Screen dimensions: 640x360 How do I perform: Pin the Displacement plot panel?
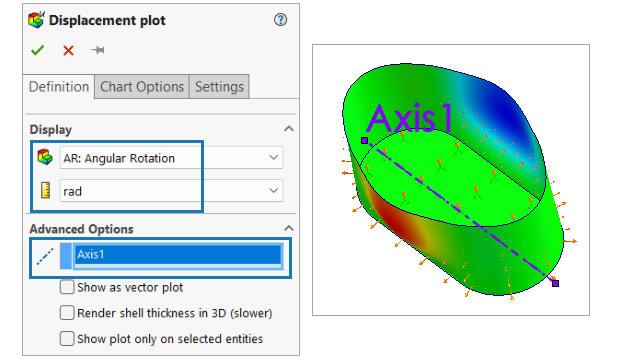pyautogui.click(x=98, y=50)
